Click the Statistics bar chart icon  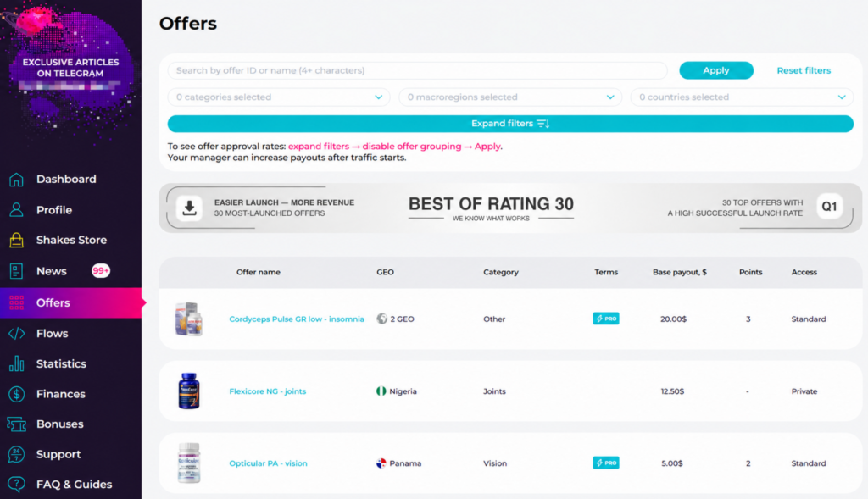pyautogui.click(x=17, y=363)
